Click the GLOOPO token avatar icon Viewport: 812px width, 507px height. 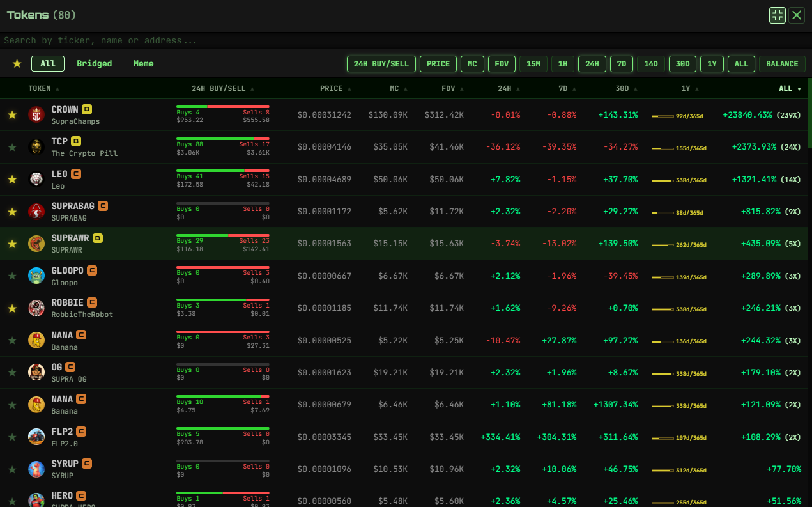point(36,276)
